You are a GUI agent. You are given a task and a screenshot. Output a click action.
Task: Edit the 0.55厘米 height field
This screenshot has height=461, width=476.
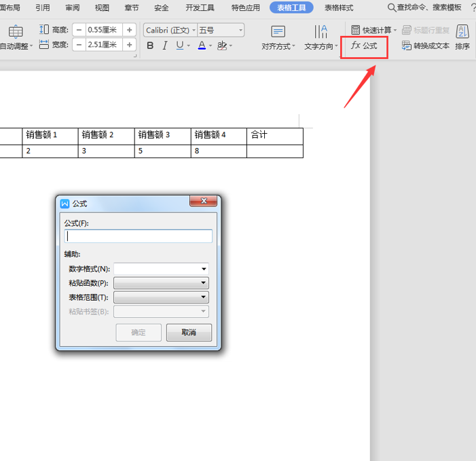[x=104, y=30]
